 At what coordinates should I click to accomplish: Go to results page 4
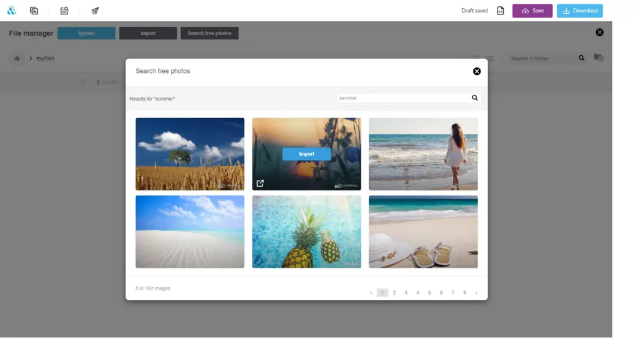418,292
